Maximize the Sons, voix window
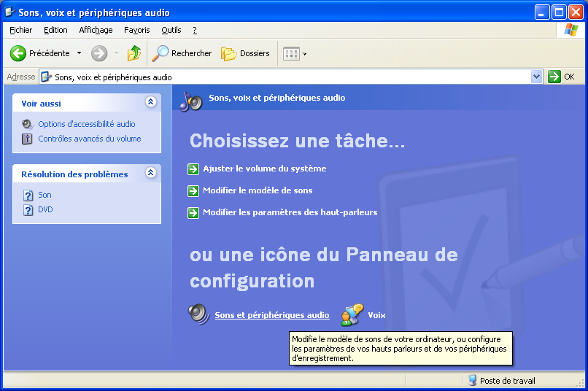588x391 pixels. pyautogui.click(x=559, y=12)
